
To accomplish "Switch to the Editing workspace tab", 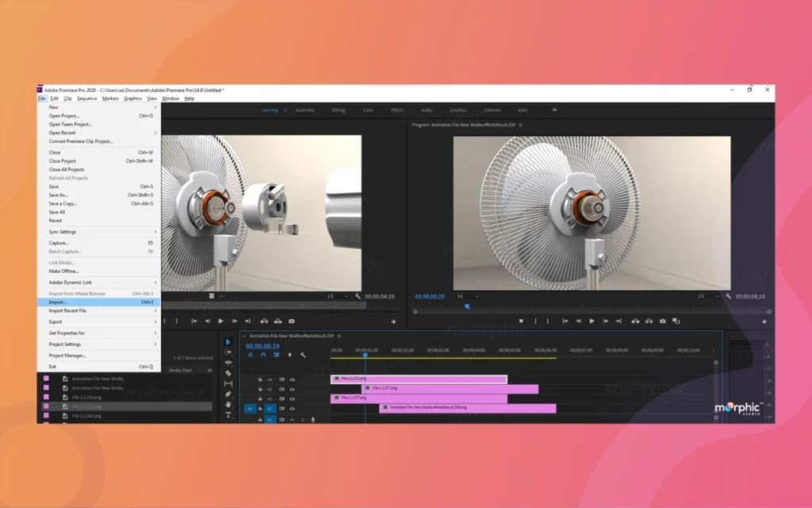I will (x=338, y=110).
